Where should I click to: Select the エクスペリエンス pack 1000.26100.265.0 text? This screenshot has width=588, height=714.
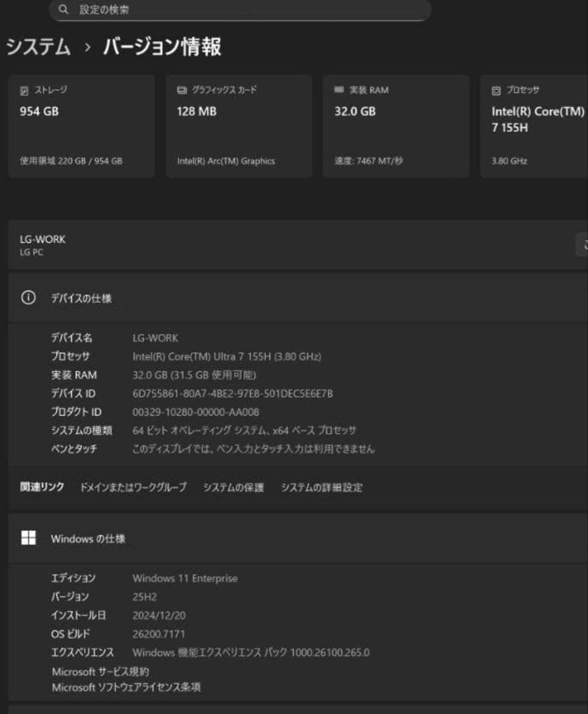(x=251, y=653)
